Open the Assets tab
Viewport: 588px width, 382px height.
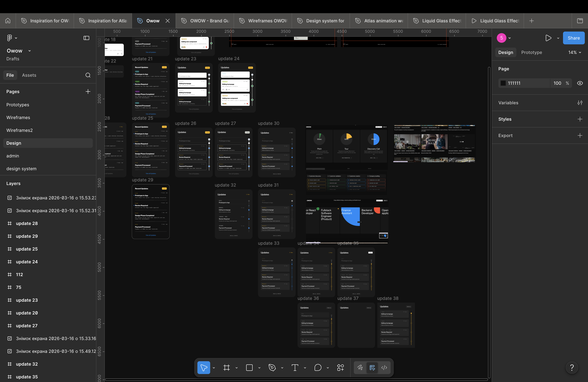tap(29, 75)
